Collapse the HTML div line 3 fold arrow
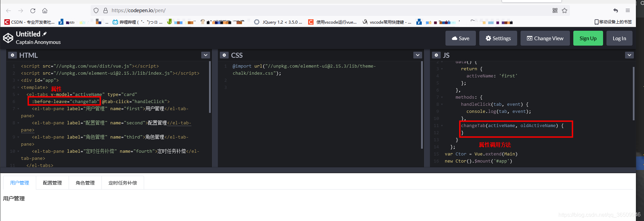The image size is (644, 221). pos(18,80)
